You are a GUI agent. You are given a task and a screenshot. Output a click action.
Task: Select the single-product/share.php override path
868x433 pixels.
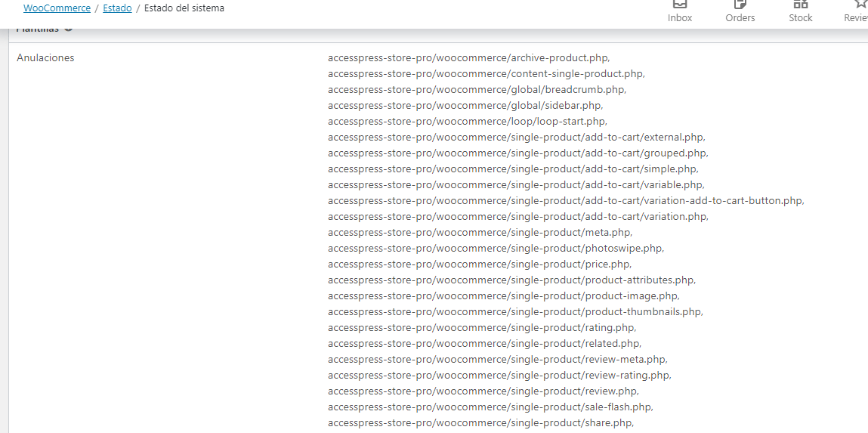tap(481, 423)
